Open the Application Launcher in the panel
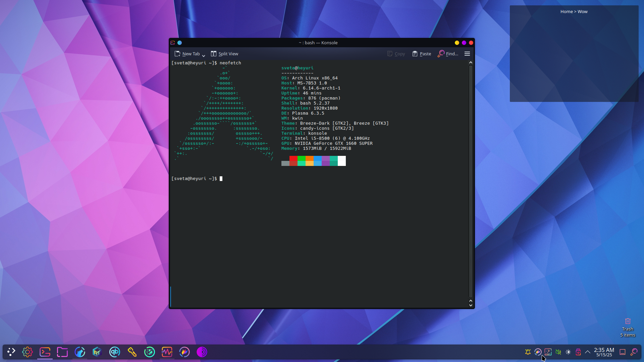644x362 pixels. tap(11, 352)
